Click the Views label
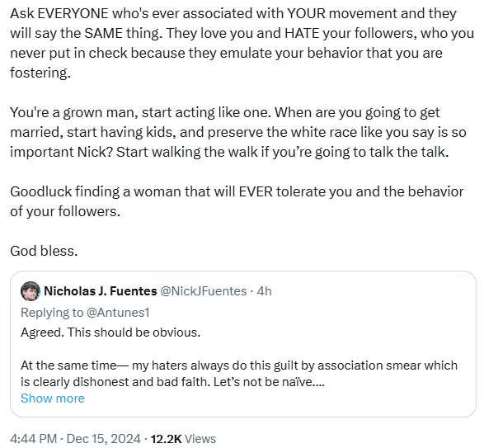Image resolution: width=484 pixels, height=448 pixels. click(x=200, y=439)
